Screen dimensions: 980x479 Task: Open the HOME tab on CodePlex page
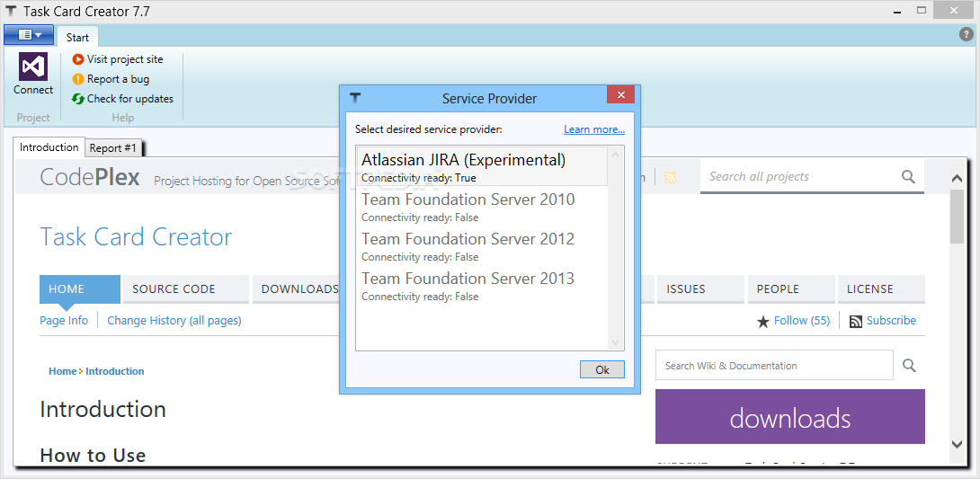coord(80,289)
